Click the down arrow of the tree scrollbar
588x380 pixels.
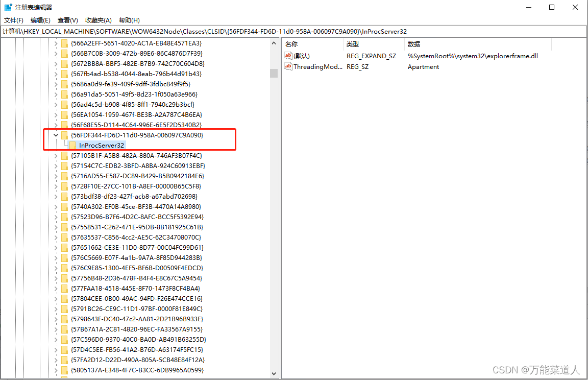click(x=274, y=373)
